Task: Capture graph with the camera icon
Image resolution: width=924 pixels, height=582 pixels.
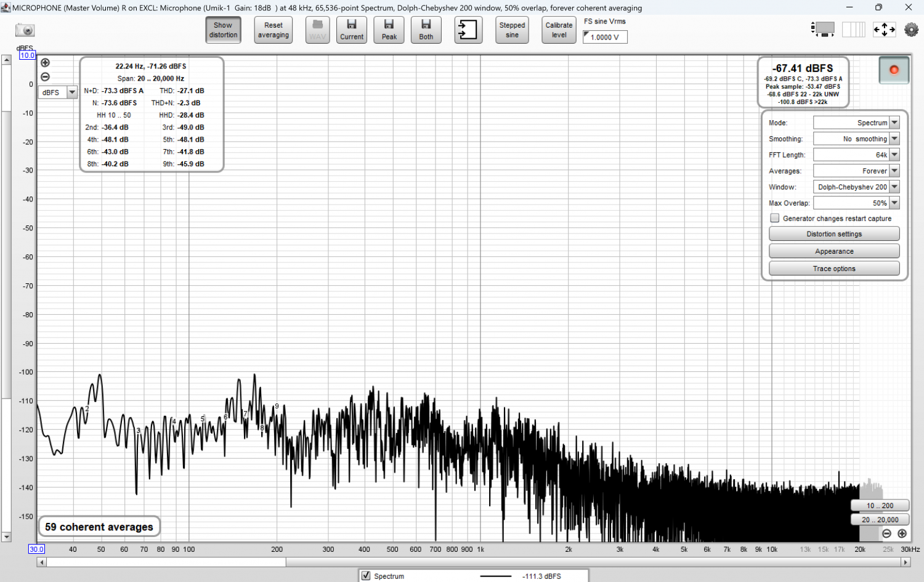Action: click(25, 30)
